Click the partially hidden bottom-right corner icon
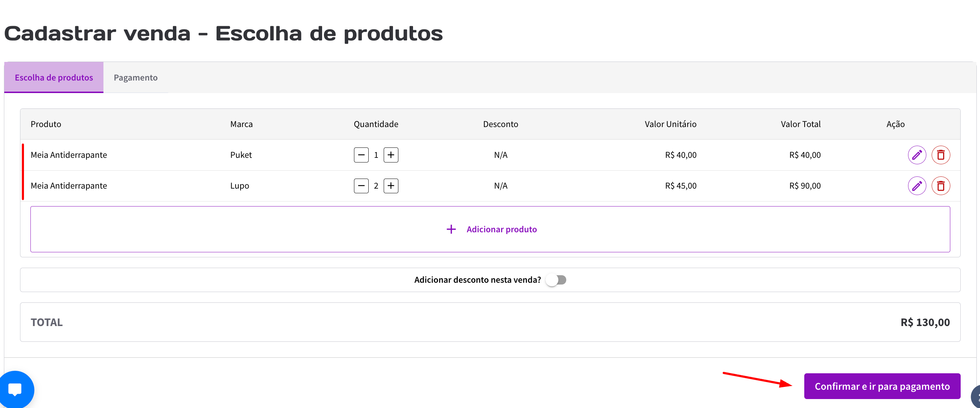The image size is (980, 408). 975,397
